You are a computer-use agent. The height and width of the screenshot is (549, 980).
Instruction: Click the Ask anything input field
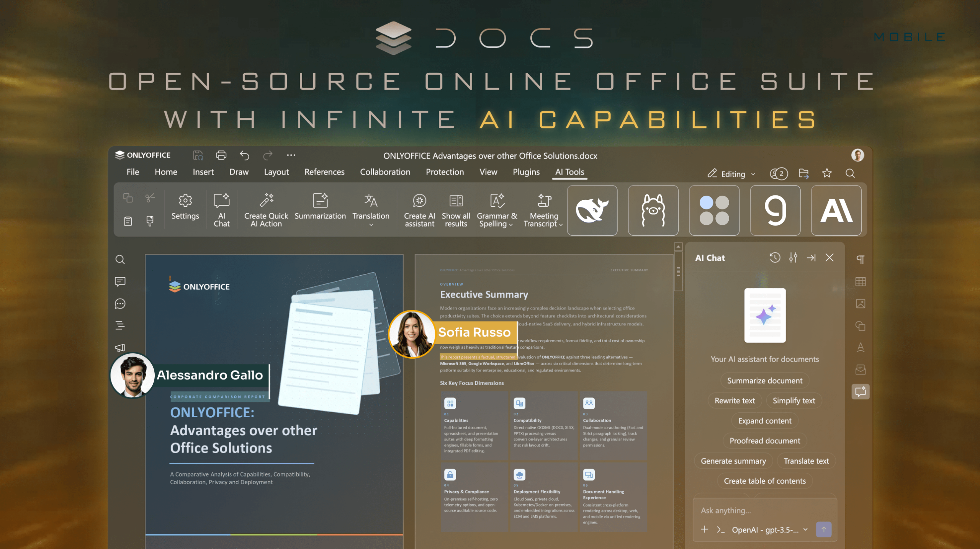pos(764,510)
